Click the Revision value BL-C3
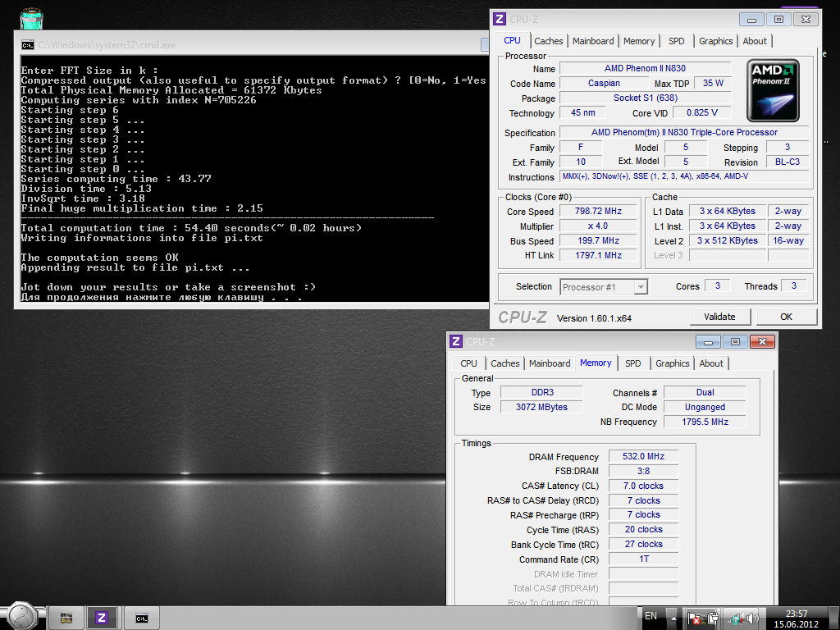The width and height of the screenshot is (840, 630). 787,162
